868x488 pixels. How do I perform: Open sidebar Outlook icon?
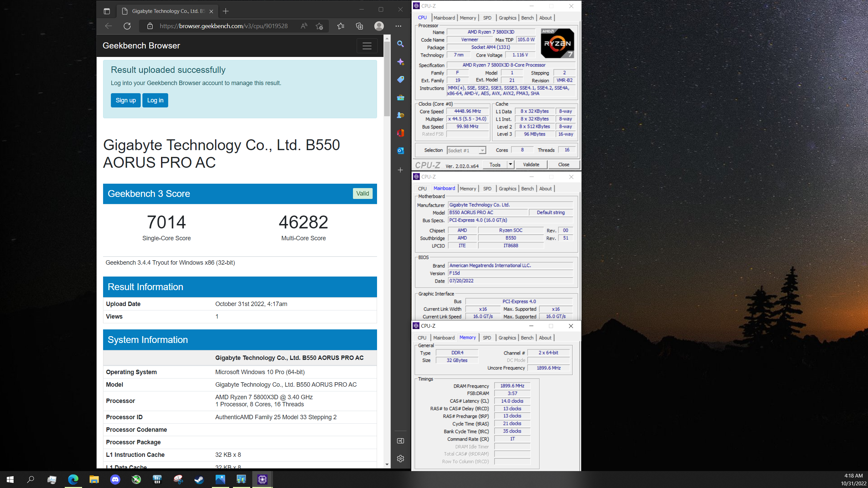(400, 151)
